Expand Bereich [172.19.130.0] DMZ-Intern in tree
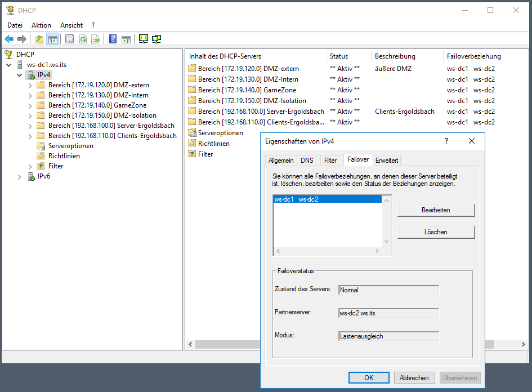 (30, 96)
